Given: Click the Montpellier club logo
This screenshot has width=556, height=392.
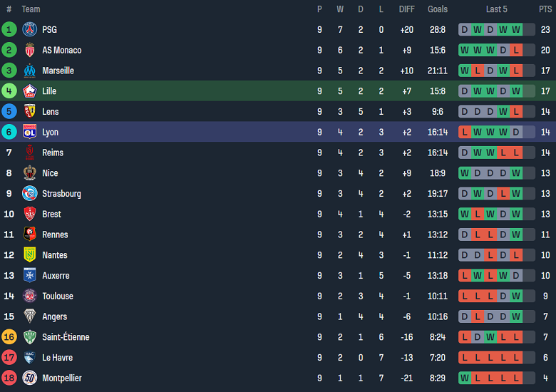Looking at the screenshot, I should tap(29, 378).
